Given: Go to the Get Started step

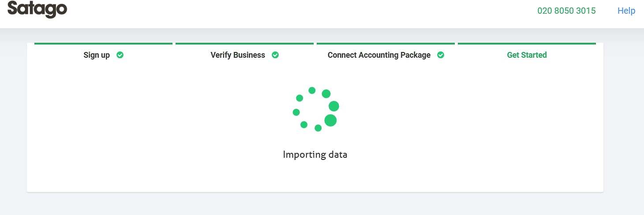Looking at the screenshot, I should point(527,55).
